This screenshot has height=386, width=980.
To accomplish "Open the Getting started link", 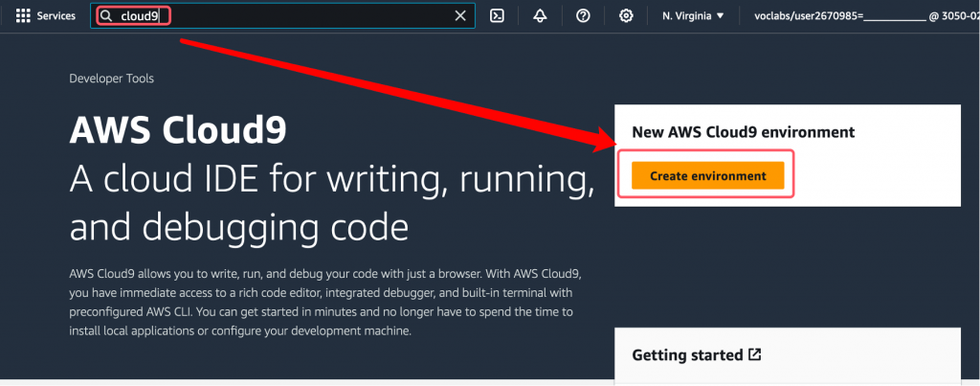I will point(697,355).
